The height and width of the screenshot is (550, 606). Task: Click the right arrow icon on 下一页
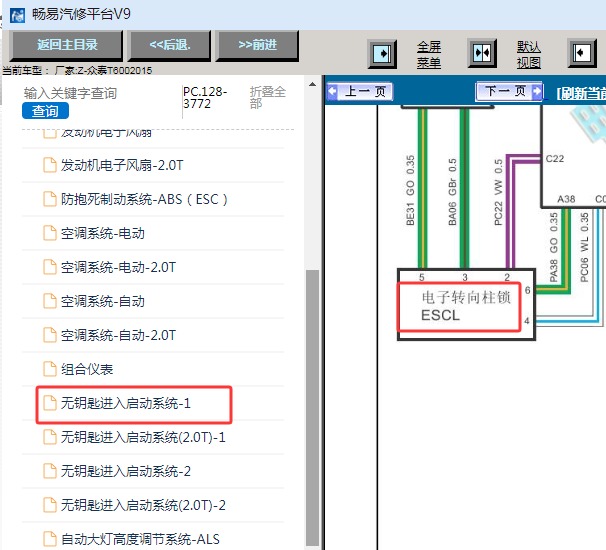tap(536, 92)
